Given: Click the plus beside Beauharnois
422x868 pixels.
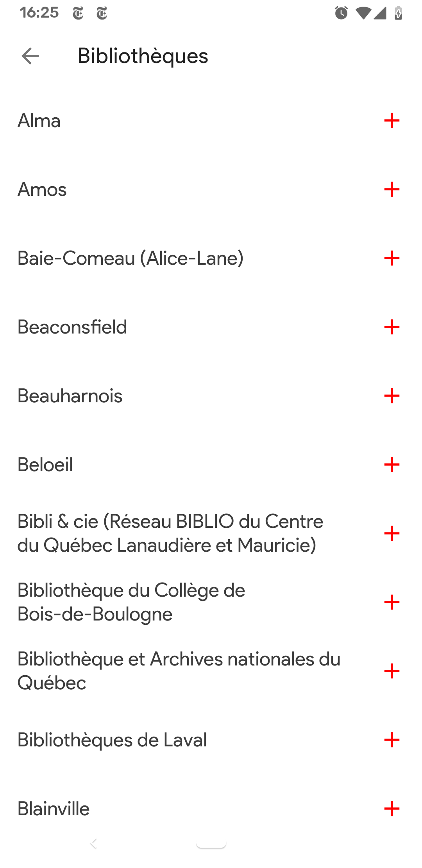Looking at the screenshot, I should tap(392, 396).
